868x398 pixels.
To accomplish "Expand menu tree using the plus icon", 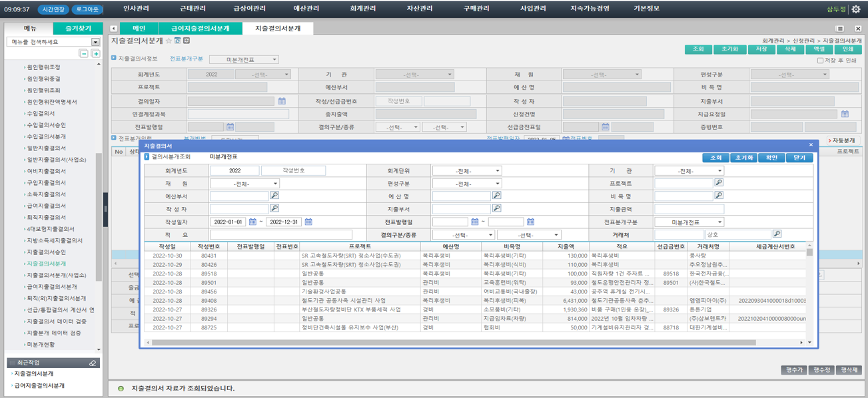I will click(96, 54).
